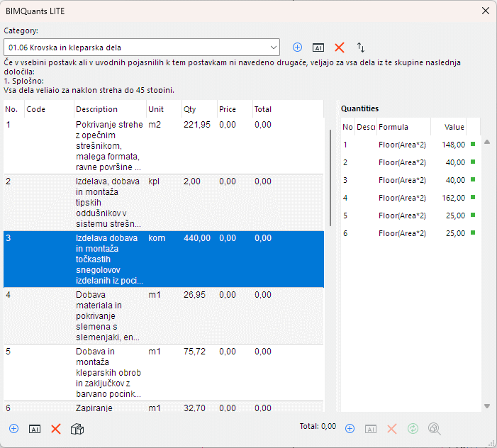Image resolution: width=497 pixels, height=448 pixels.
Task: Select quantity row 6 in Quantities
Action: (x=411, y=233)
